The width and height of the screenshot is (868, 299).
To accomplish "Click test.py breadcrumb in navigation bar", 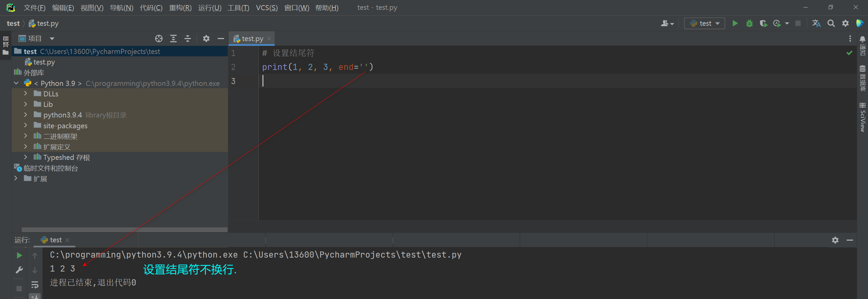I will pyautogui.click(x=44, y=23).
